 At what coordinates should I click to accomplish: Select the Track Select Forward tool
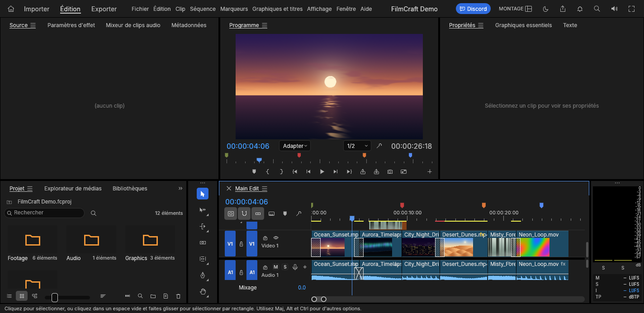203,210
